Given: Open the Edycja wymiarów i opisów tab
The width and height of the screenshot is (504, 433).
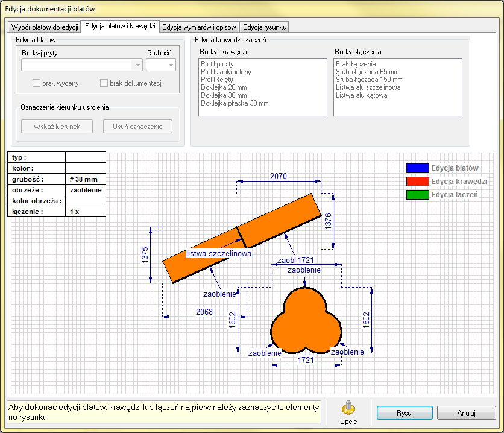Looking at the screenshot, I should tap(199, 27).
